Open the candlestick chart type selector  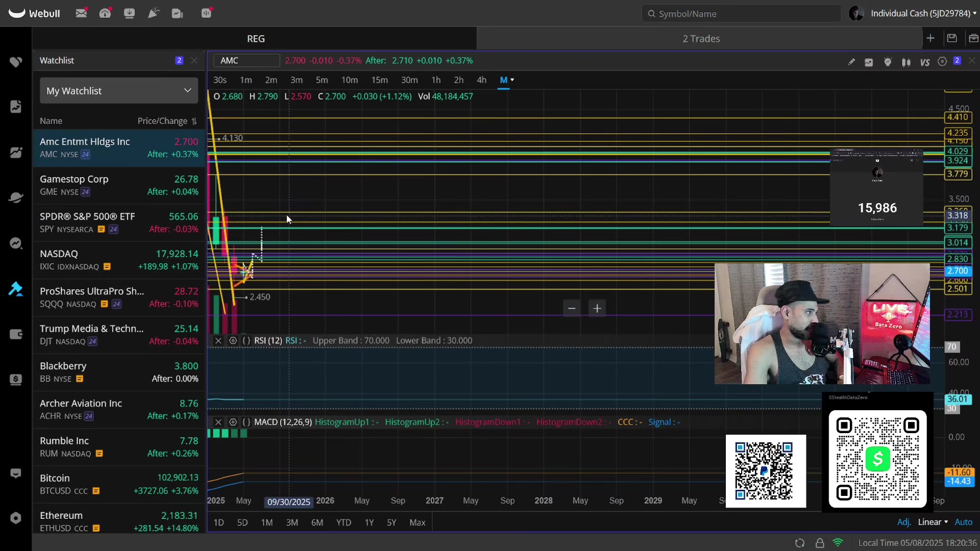[906, 62]
